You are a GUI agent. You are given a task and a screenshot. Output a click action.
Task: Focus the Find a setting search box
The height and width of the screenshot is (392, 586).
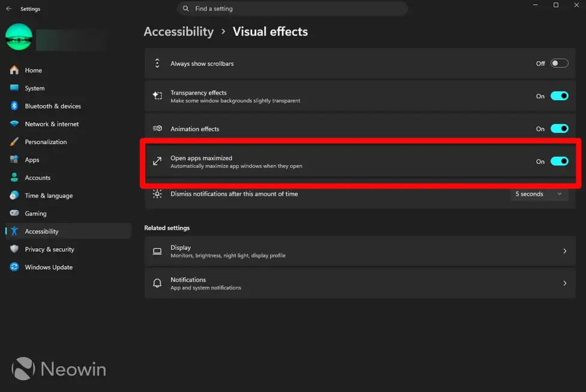292,8
